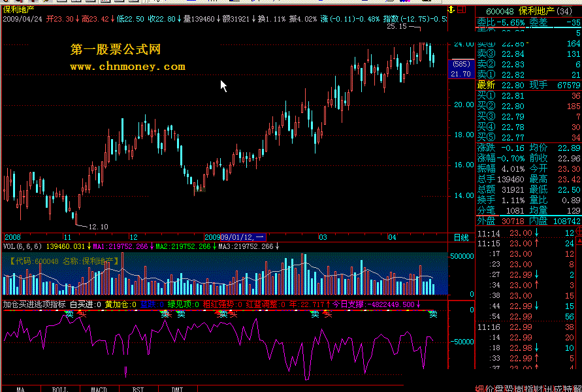
Task: Open the red 细 tab under the tick list
Action: [x=479, y=388]
